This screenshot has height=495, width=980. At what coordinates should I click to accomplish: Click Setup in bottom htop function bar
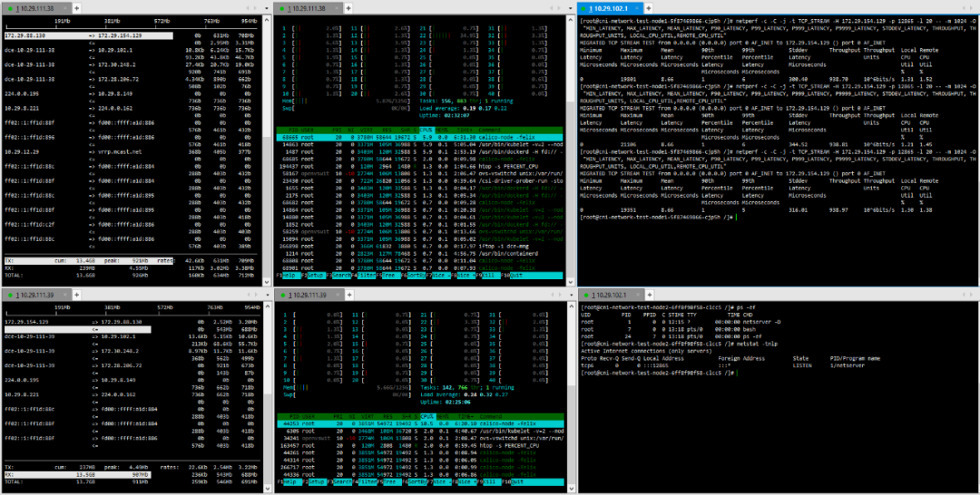pos(315,482)
